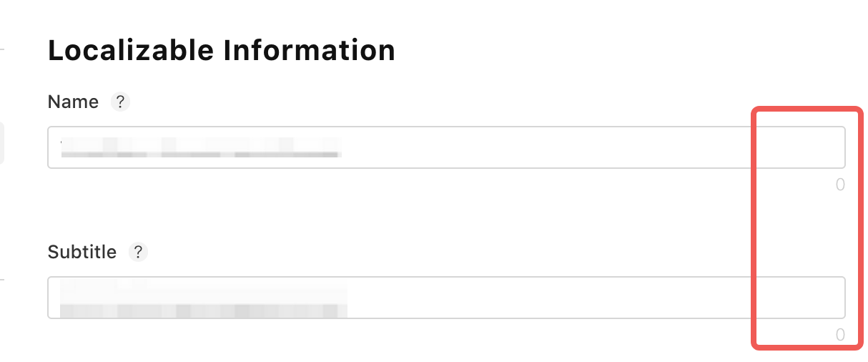
Task: Click inside the Subtitle input field
Action: 446,298
